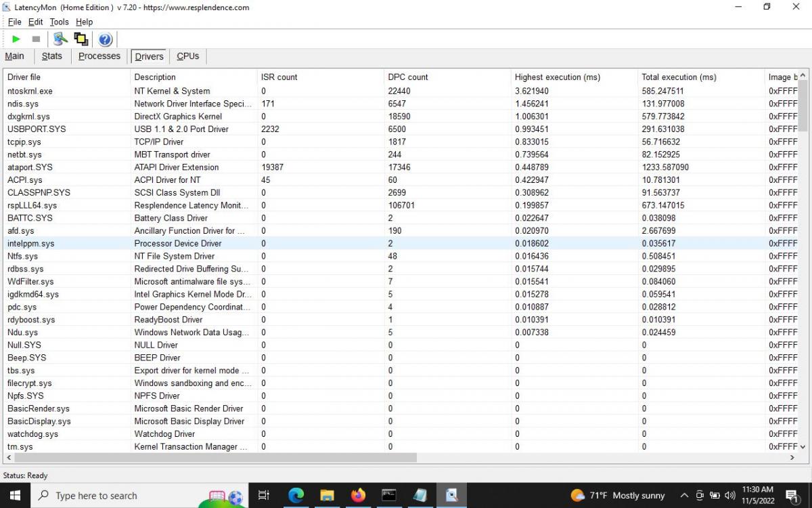Click the LatencyMon taskbar icon
Image resolution: width=812 pixels, height=508 pixels.
[x=451, y=495]
